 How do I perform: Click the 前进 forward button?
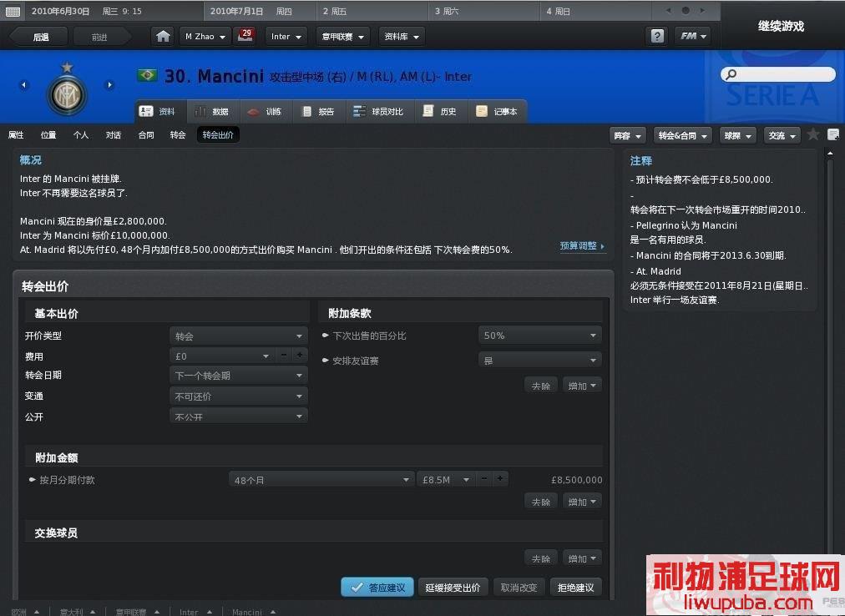coord(100,37)
